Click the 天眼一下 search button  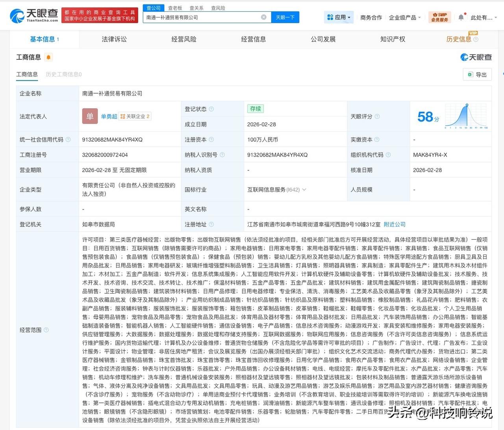pos(285,17)
